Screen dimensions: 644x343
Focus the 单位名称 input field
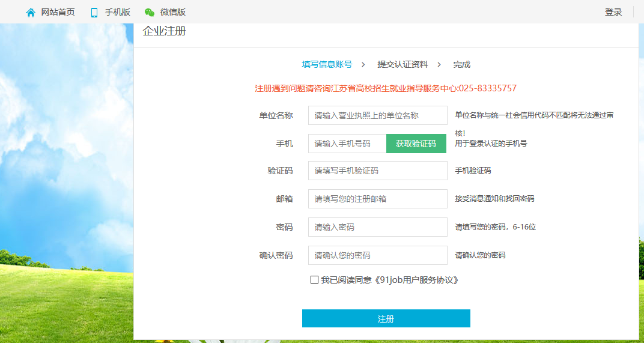click(x=377, y=115)
